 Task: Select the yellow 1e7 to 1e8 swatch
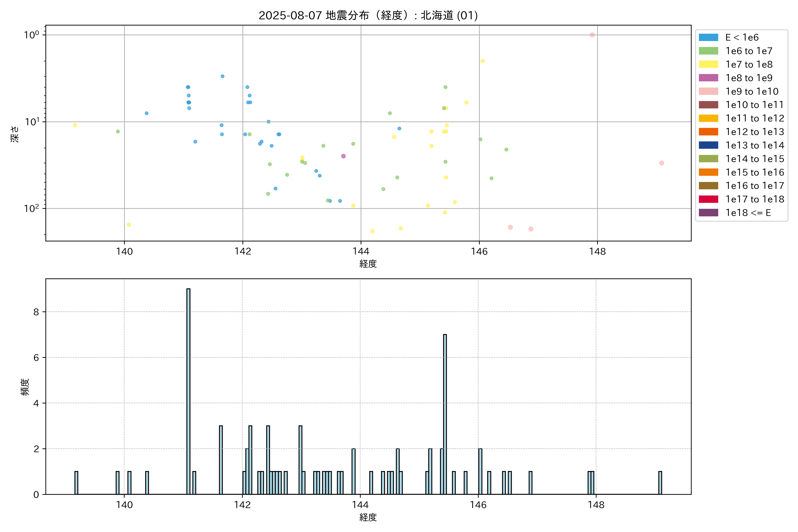pyautogui.click(x=708, y=65)
